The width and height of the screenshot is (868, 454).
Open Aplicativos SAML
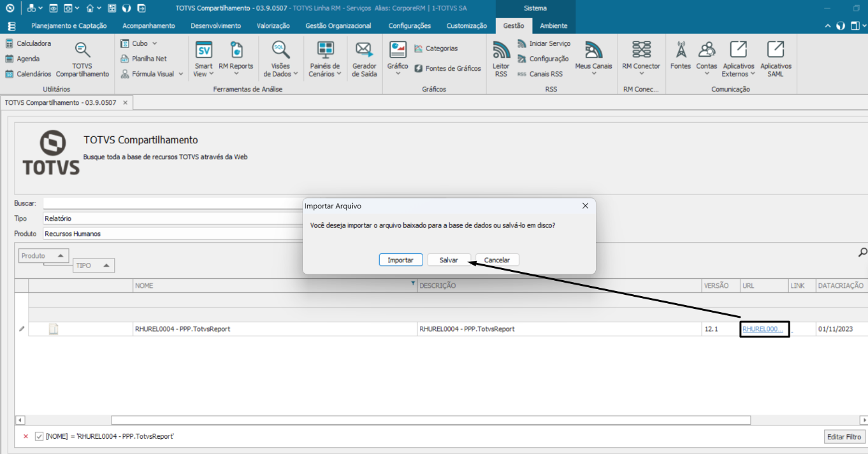click(776, 60)
